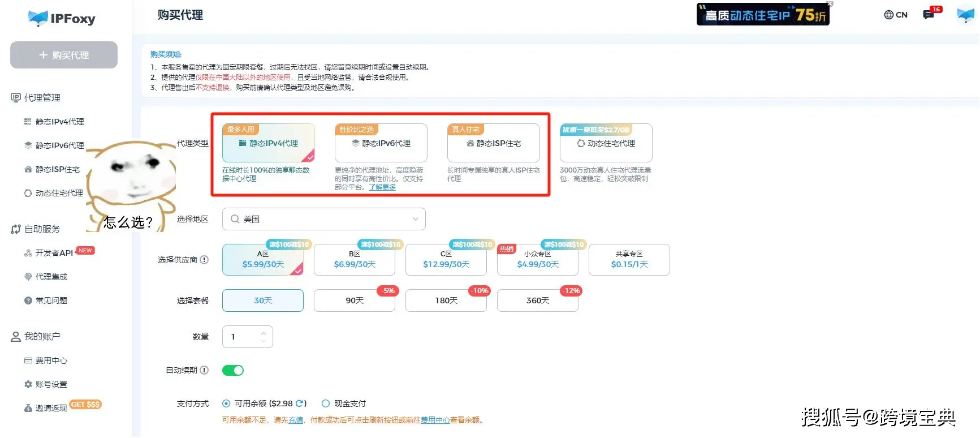This screenshot has width=980, height=438.
Task: Click the NEW badge by 开发者API
Action: pyautogui.click(x=85, y=251)
